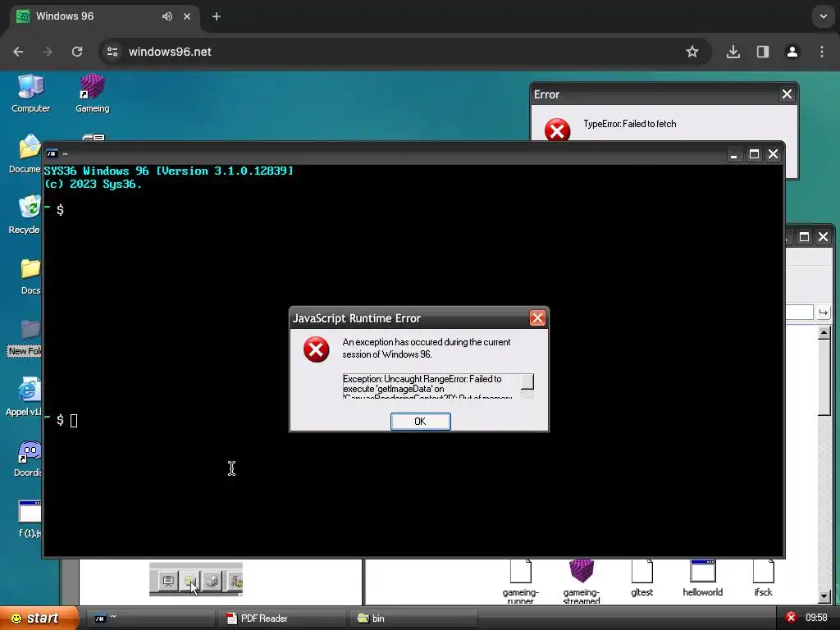Launch the Appel browser desktop icon
The width and height of the screenshot is (840, 630).
(24, 397)
